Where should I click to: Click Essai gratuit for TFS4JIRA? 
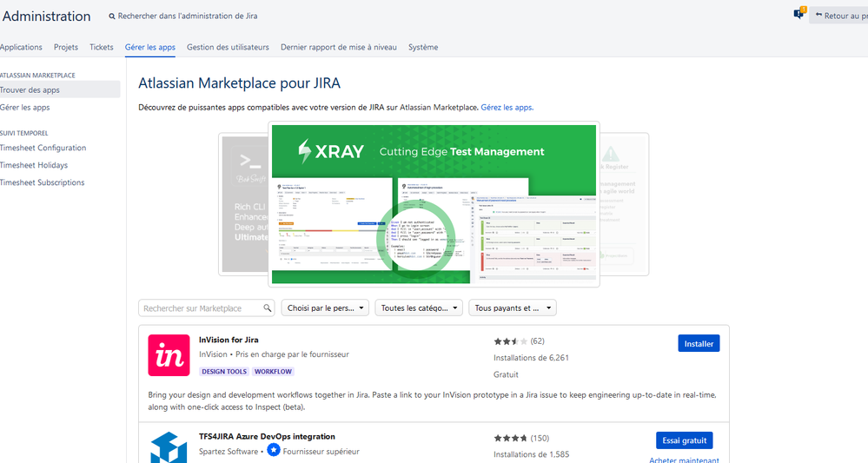click(x=684, y=440)
